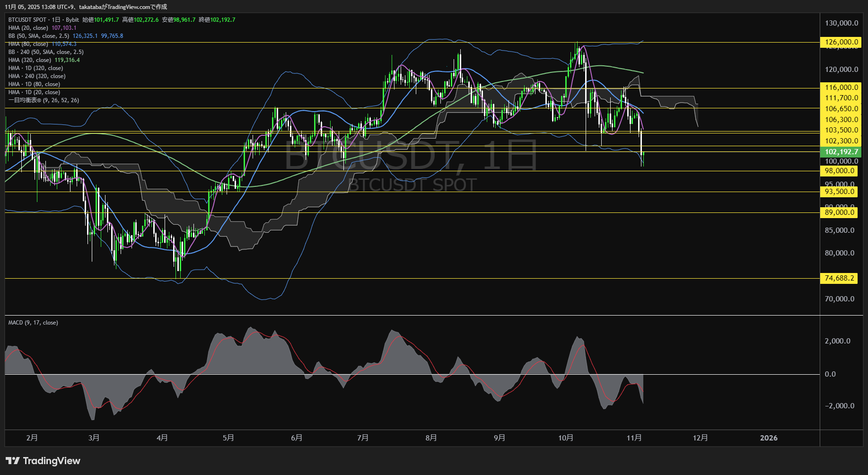The image size is (868, 475).
Task: Select the 93,500.0 price level label
Action: pos(839,192)
